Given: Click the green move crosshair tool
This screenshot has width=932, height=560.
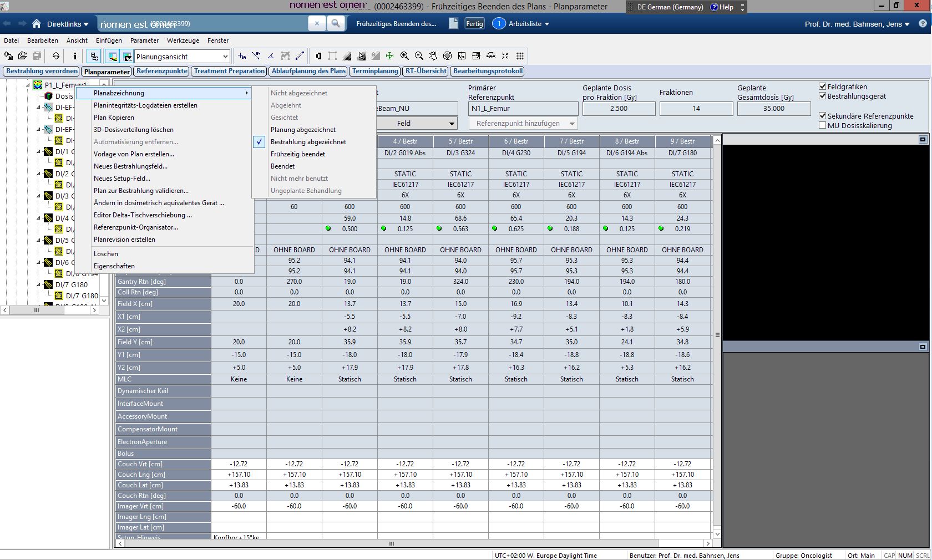Looking at the screenshot, I should coord(390,56).
